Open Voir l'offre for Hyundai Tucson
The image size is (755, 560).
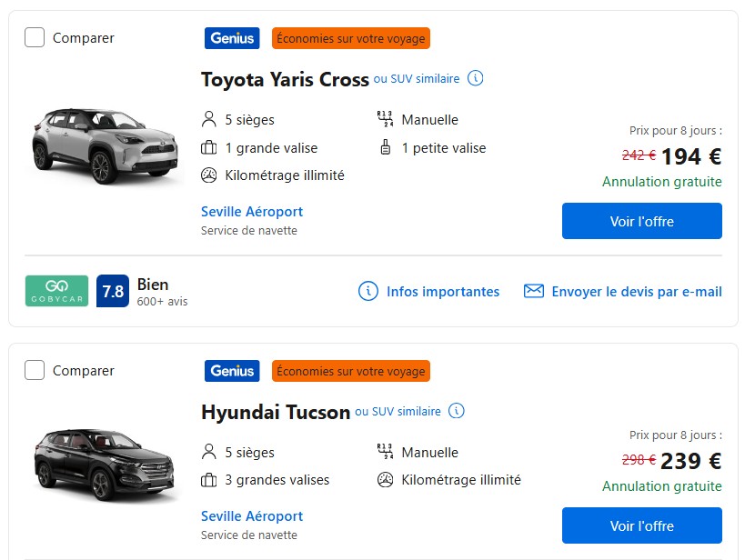coord(641,525)
